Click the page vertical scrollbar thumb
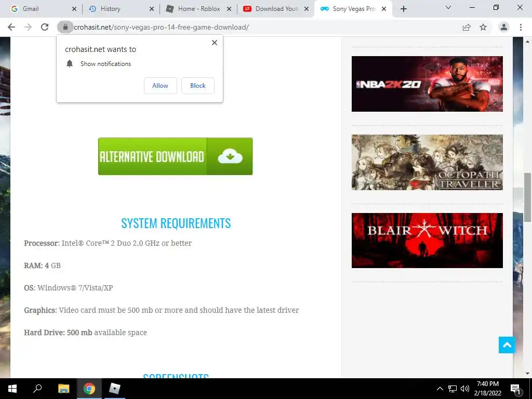The height and width of the screenshot is (399, 532). (527, 197)
